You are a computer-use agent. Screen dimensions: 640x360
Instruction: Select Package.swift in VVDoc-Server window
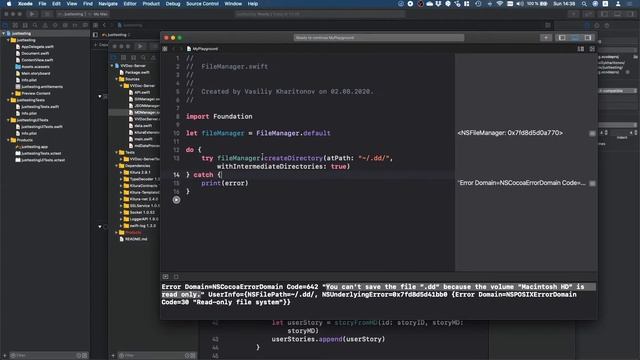coord(137,72)
